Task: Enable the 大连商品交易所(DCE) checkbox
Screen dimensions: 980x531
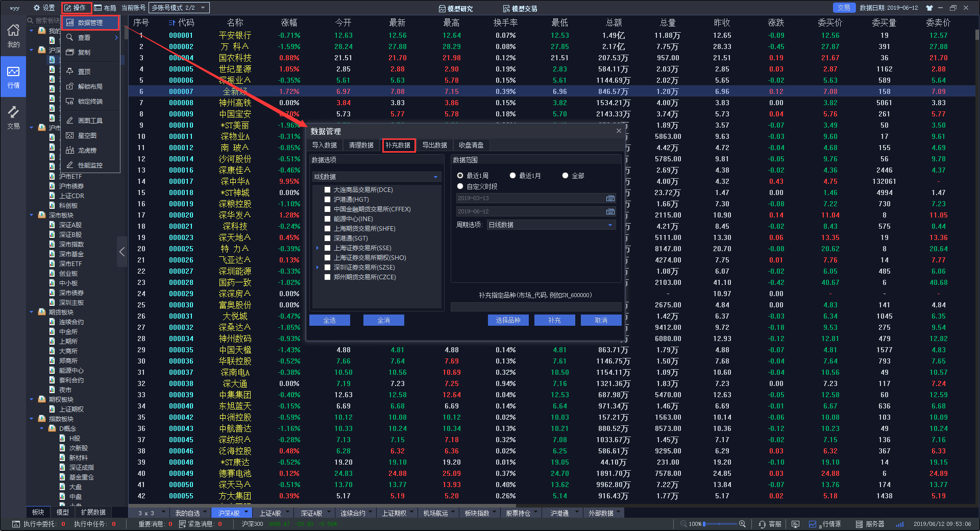Action: [x=328, y=190]
